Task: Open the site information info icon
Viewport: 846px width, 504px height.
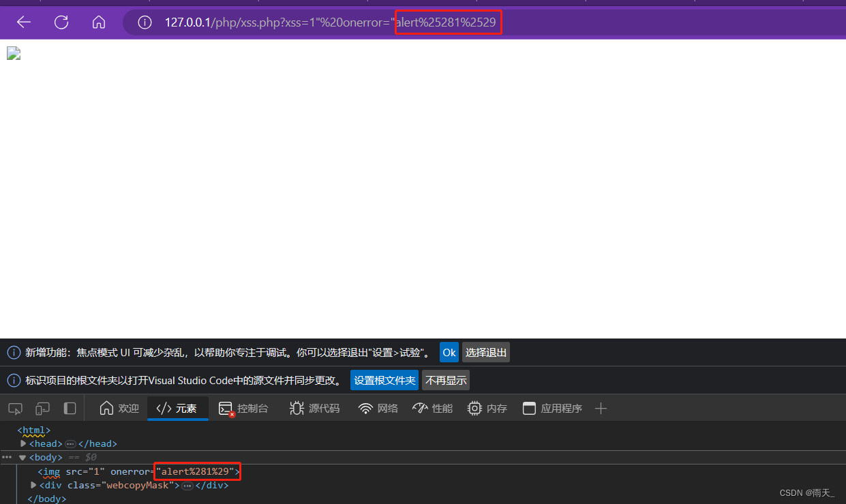Action: (145, 22)
